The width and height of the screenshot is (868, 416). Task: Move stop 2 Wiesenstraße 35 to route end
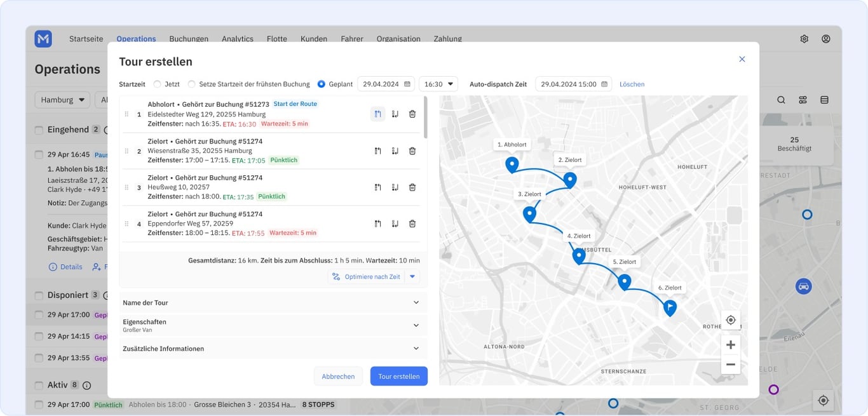[395, 151]
